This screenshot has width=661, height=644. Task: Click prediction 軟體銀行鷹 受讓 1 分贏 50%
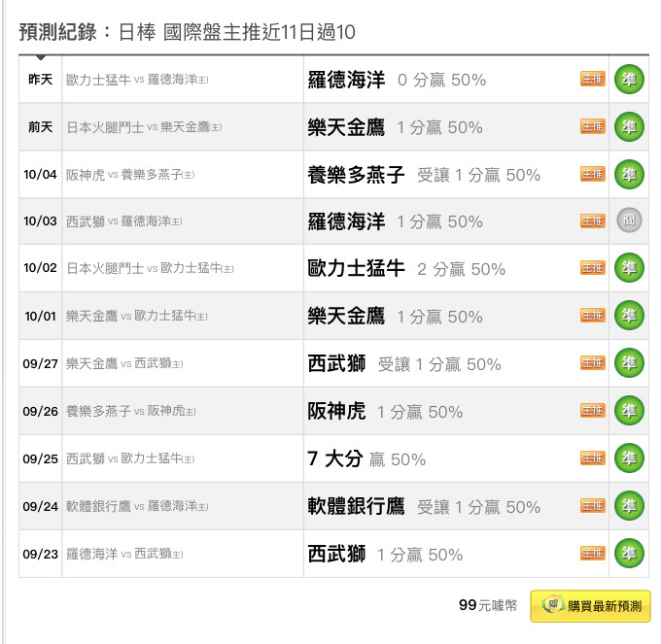[x=424, y=507]
